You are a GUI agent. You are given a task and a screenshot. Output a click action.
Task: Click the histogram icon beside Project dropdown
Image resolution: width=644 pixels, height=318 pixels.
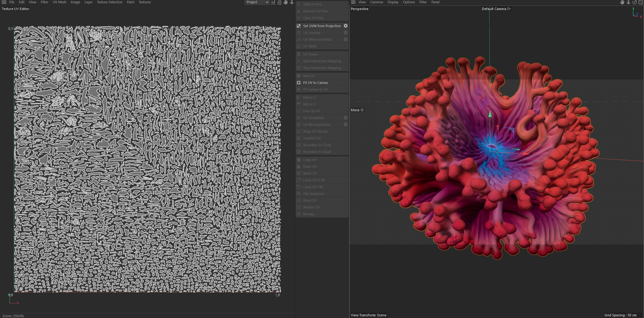273,2
